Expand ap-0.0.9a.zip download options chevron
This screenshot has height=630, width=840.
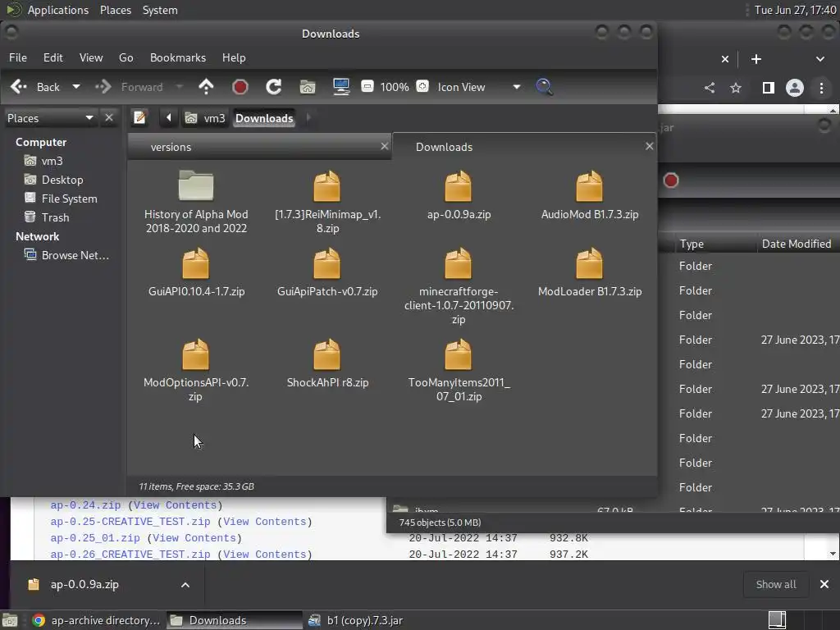(x=185, y=584)
